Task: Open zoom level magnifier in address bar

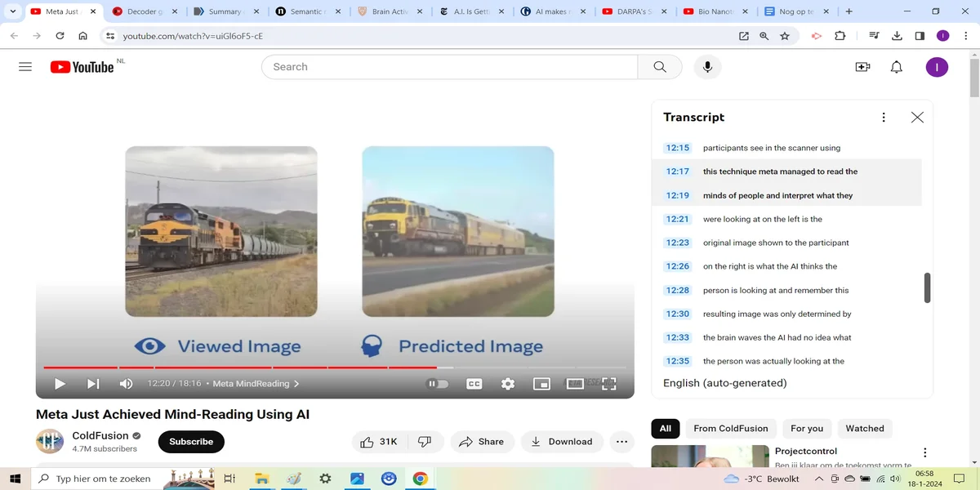Action: (764, 36)
